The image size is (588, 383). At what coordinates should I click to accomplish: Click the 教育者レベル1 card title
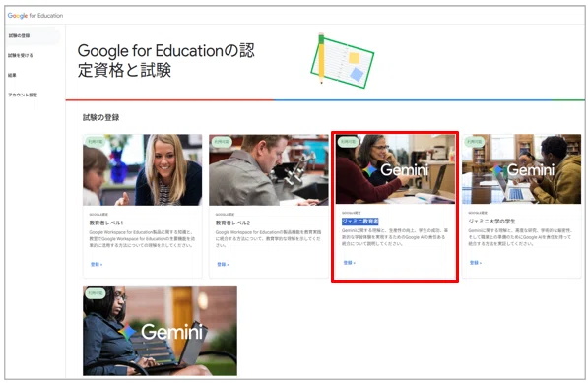tap(106, 223)
